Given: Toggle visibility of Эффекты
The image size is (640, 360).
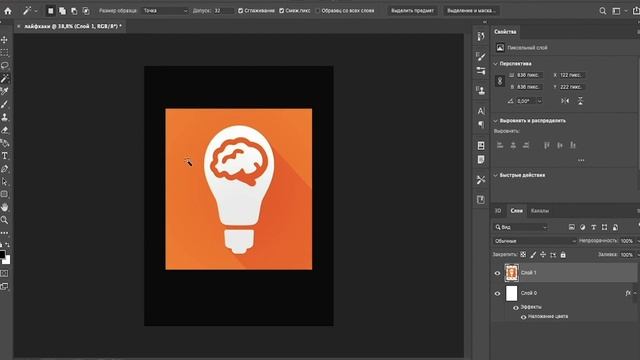Looking at the screenshot, I should coord(516,307).
